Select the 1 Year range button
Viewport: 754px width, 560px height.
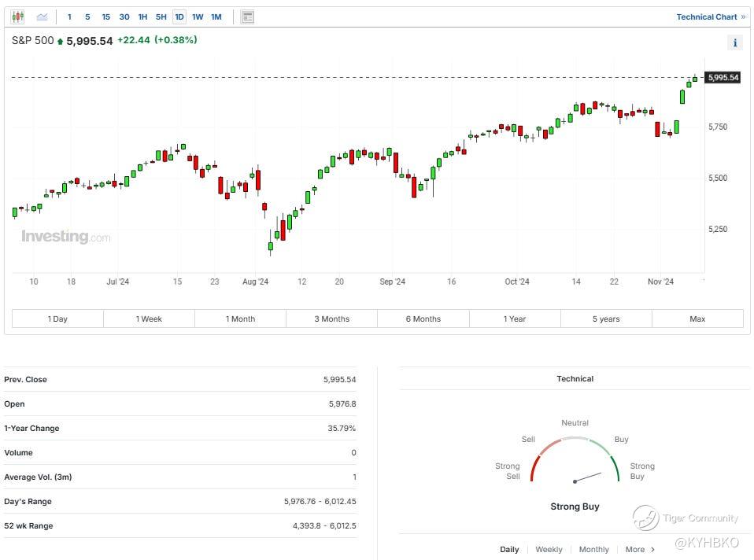tap(515, 319)
